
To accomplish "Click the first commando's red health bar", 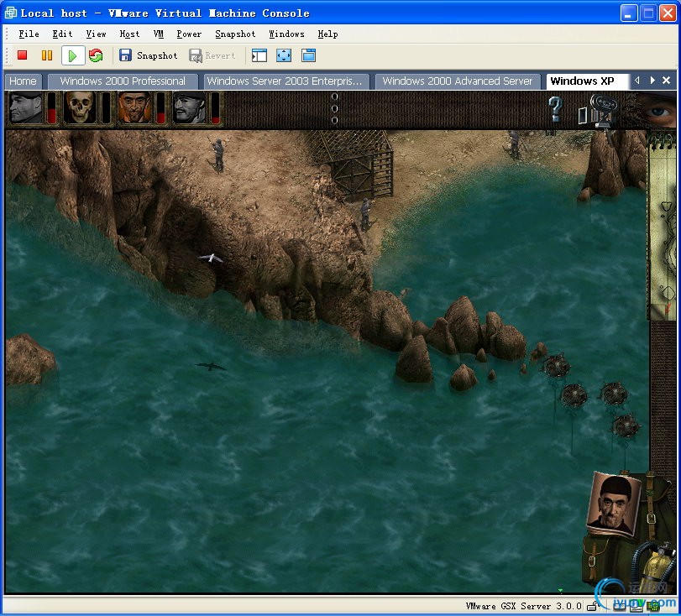I will pos(51,107).
